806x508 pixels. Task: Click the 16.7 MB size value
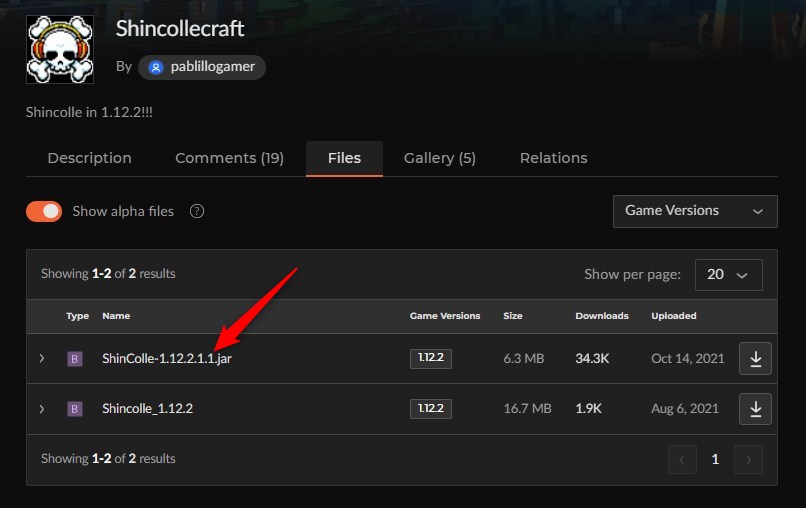pos(527,409)
